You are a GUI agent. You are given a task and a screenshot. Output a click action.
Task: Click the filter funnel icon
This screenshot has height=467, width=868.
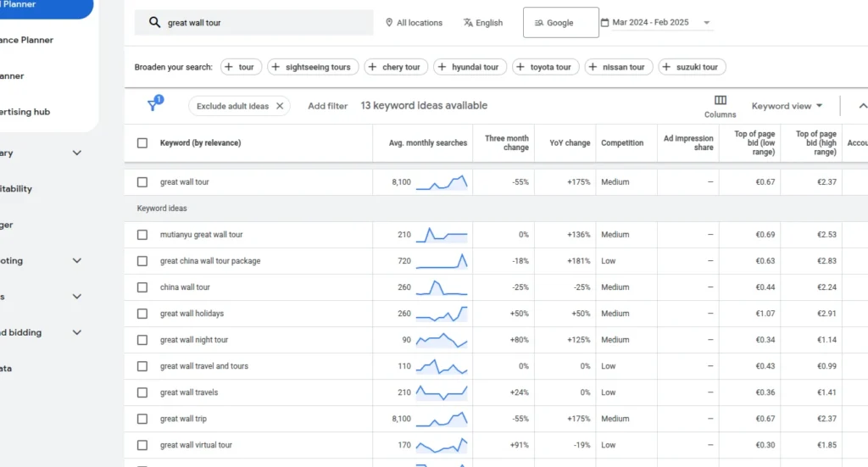coord(153,106)
